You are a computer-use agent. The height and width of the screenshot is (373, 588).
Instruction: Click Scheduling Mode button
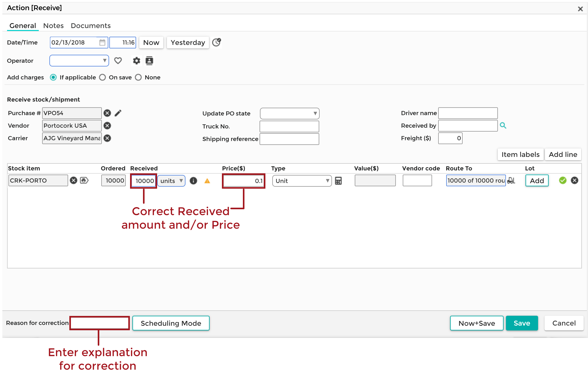(171, 323)
